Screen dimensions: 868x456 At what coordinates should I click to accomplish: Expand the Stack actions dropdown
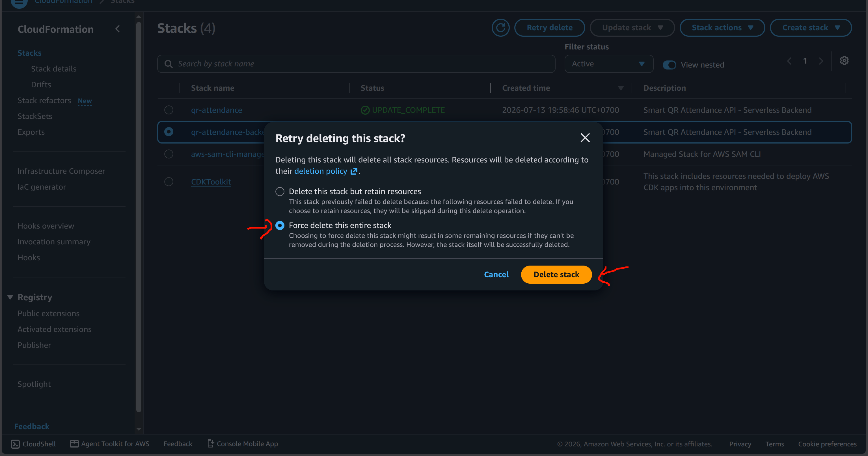coord(722,28)
